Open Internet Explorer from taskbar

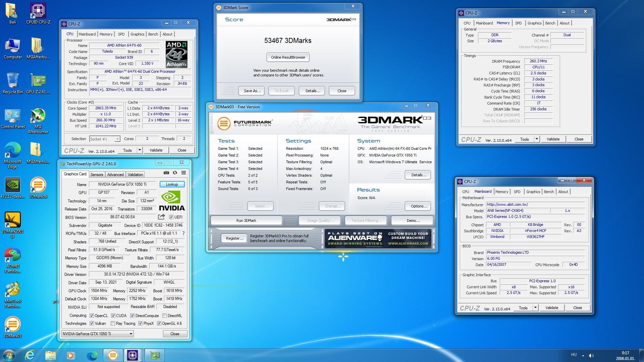[30, 355]
